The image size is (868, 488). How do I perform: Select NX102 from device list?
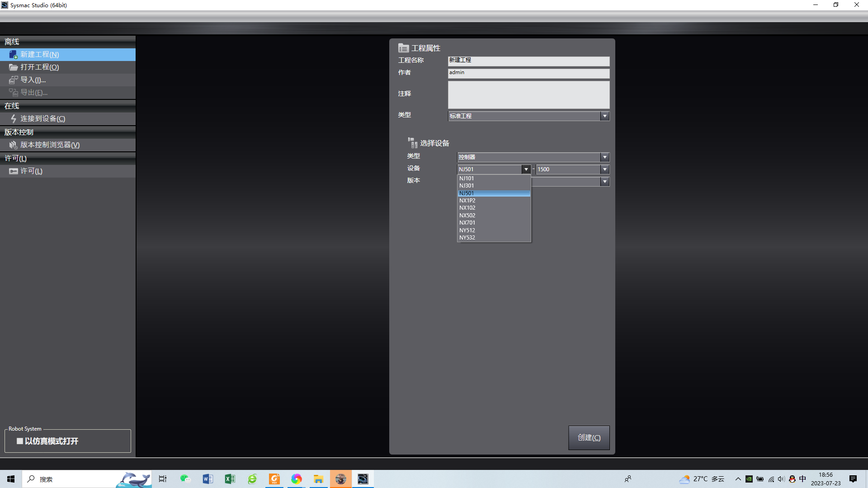point(494,208)
